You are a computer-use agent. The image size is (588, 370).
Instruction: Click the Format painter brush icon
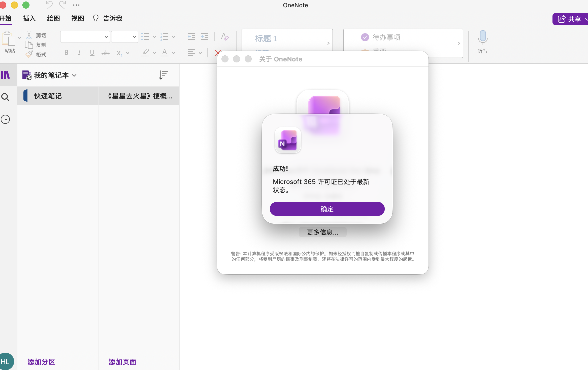[29, 54]
